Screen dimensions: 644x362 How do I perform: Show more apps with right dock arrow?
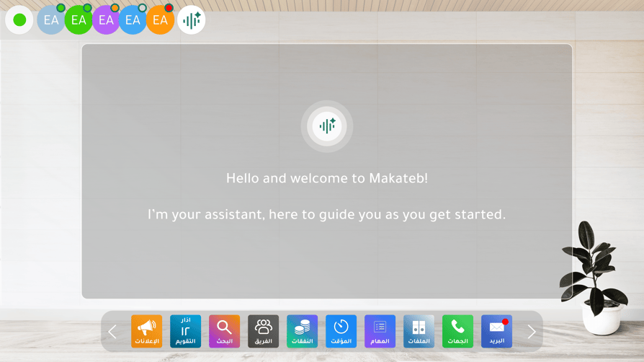click(532, 332)
